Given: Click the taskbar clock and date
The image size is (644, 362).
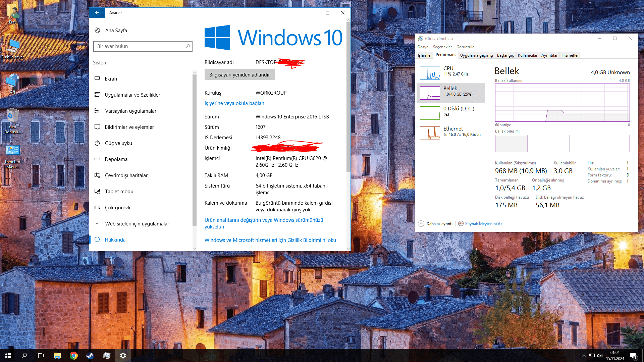Looking at the screenshot, I should (x=615, y=356).
